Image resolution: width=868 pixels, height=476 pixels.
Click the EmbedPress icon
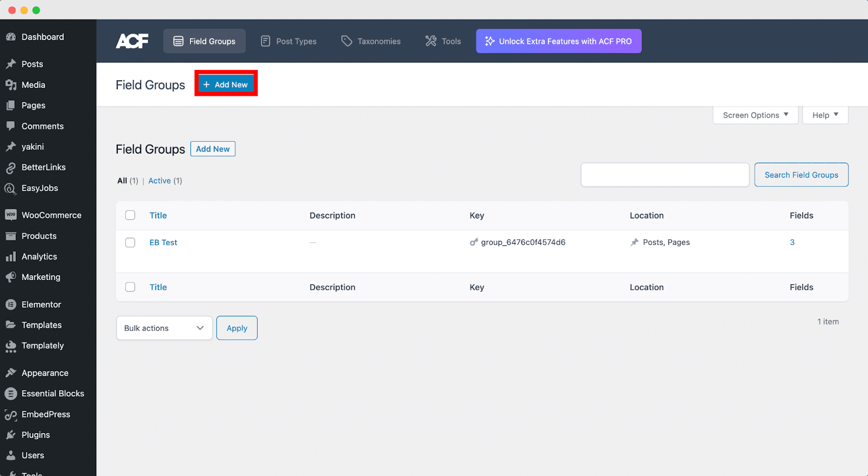11,415
